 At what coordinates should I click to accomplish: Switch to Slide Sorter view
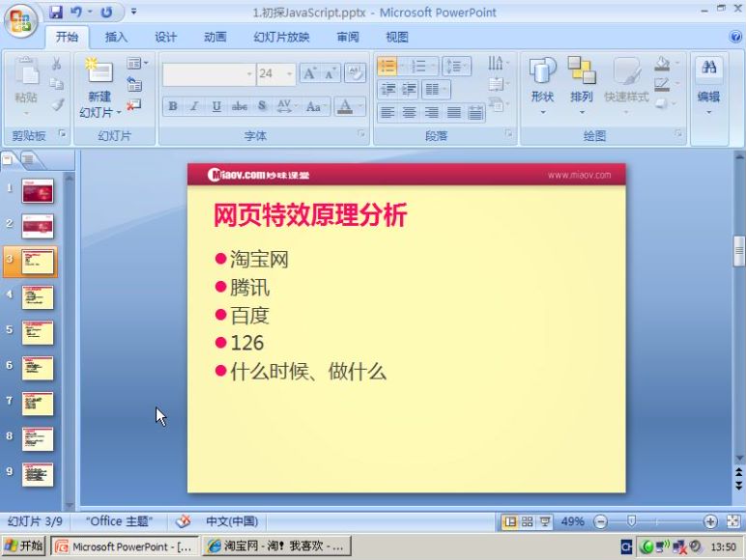[x=527, y=521]
